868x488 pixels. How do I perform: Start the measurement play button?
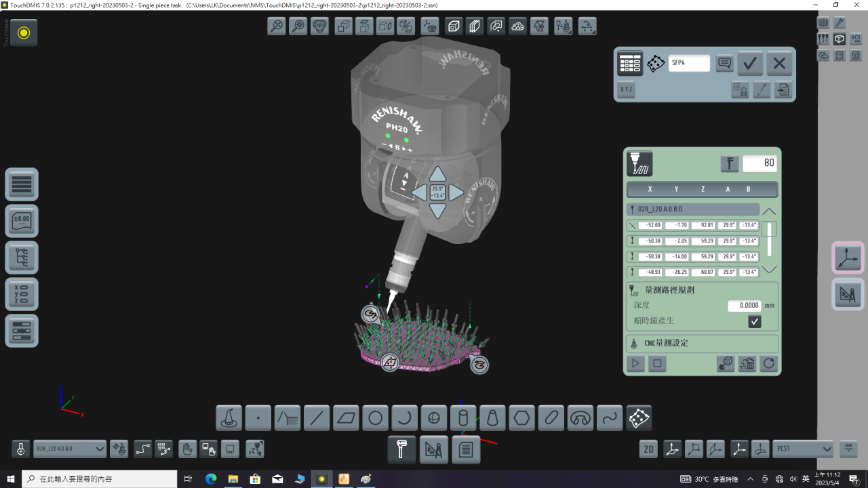[635, 364]
